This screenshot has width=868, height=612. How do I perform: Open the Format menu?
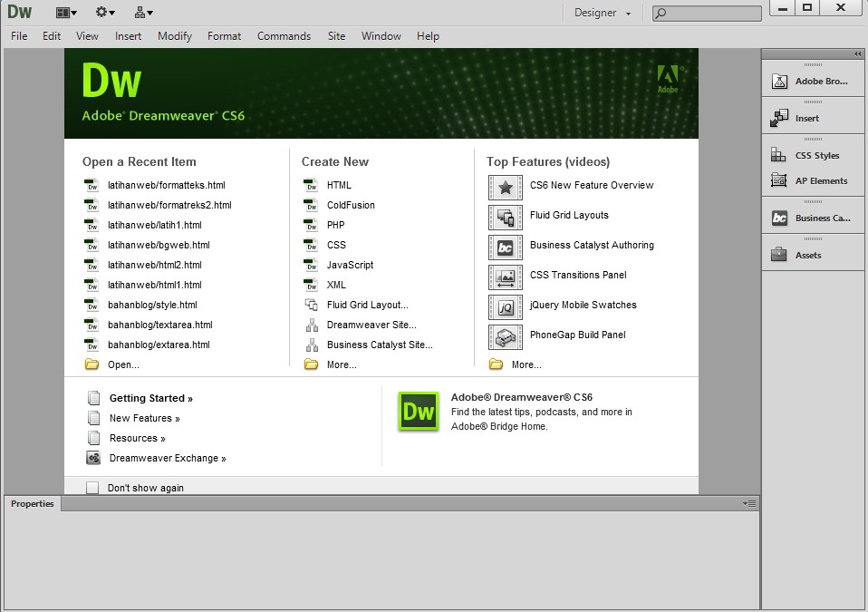tap(224, 36)
